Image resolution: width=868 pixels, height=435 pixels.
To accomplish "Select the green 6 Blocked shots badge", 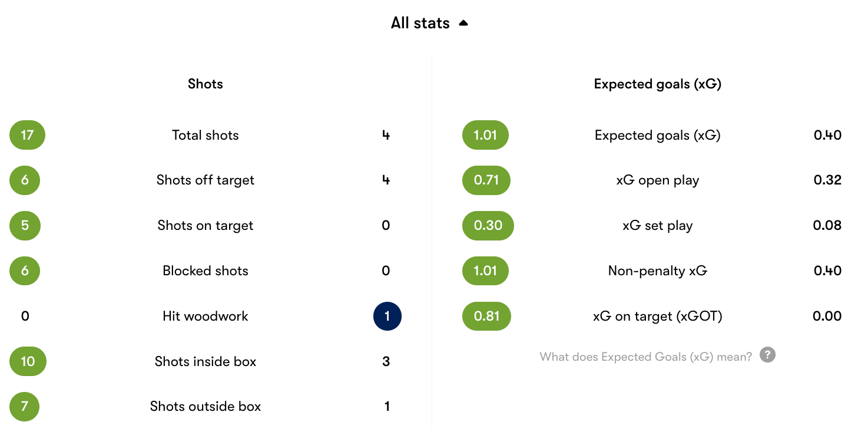I will (x=25, y=271).
